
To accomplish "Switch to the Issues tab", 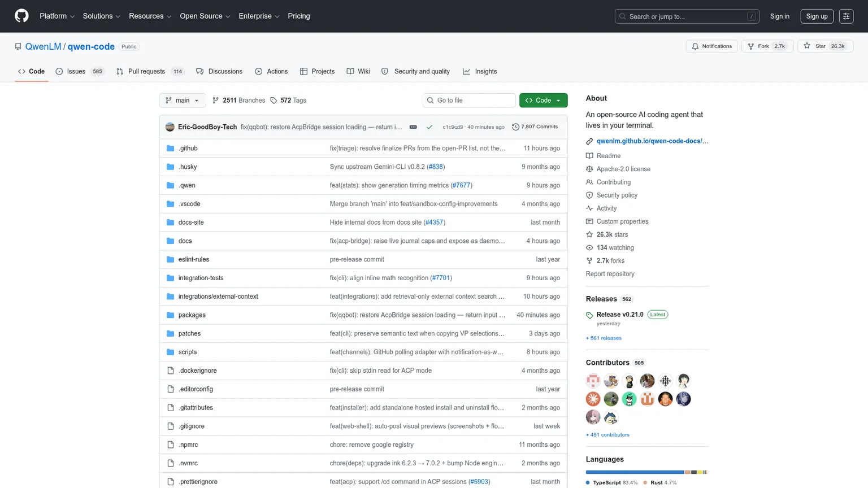I will point(80,72).
